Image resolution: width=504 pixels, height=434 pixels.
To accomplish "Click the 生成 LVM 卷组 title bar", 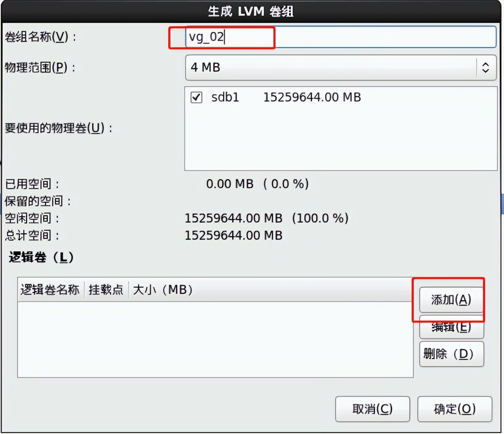I will pyautogui.click(x=252, y=12).
